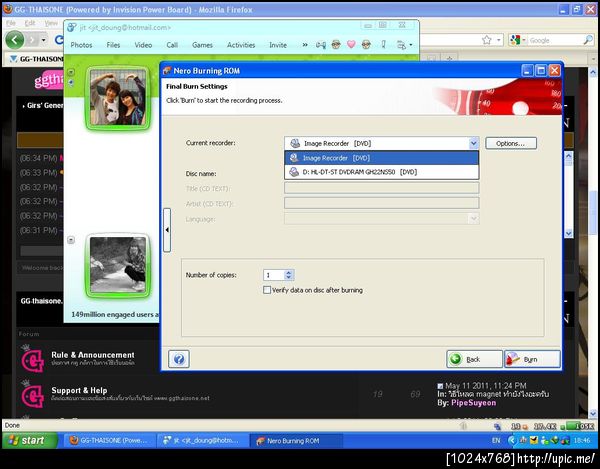Click the contact's display picture in Messenger
Viewport: 600px width, 469px height.
click(x=118, y=99)
